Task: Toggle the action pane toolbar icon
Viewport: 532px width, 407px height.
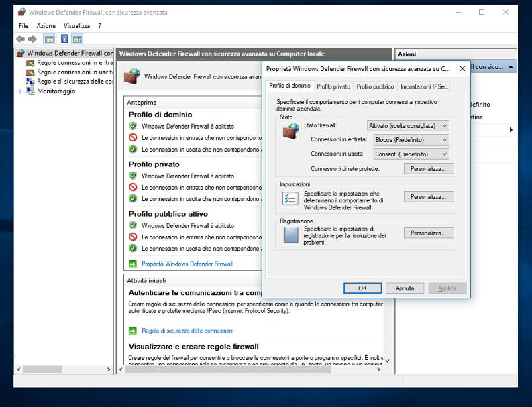Action: [77, 39]
